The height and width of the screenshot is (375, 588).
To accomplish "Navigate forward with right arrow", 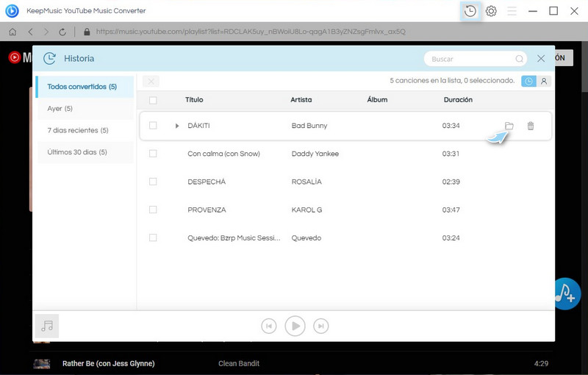I will pyautogui.click(x=46, y=32).
